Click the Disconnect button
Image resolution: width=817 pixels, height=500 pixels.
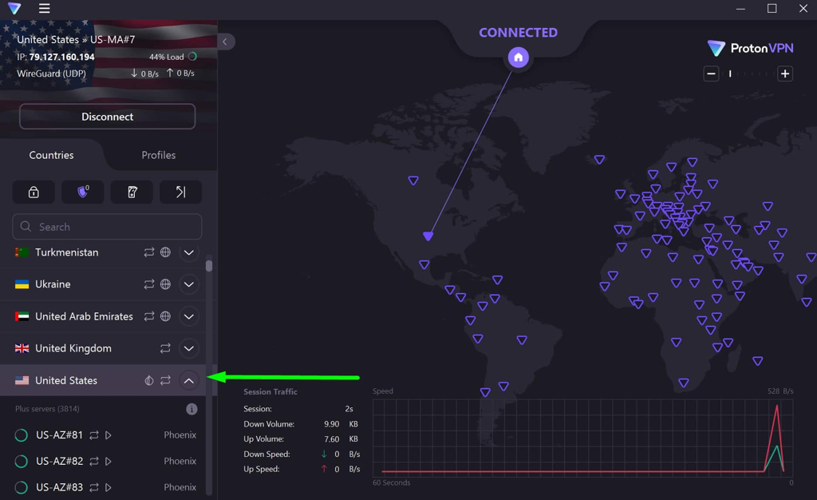point(107,117)
